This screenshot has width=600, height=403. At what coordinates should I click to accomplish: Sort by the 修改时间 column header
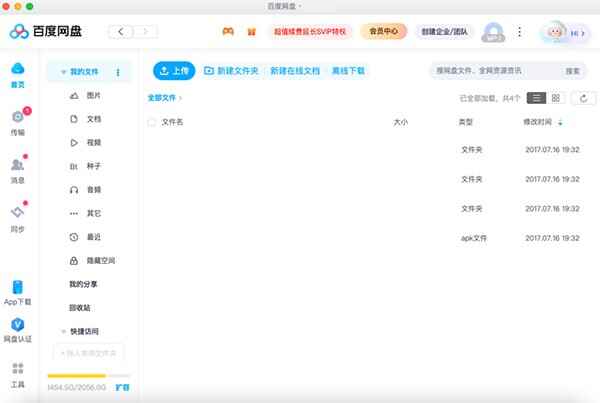(537, 122)
